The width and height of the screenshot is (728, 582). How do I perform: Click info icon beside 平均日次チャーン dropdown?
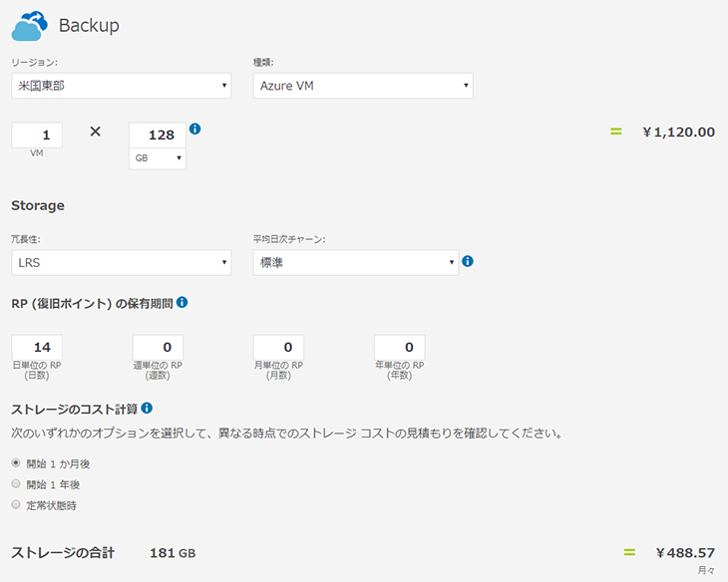[468, 262]
